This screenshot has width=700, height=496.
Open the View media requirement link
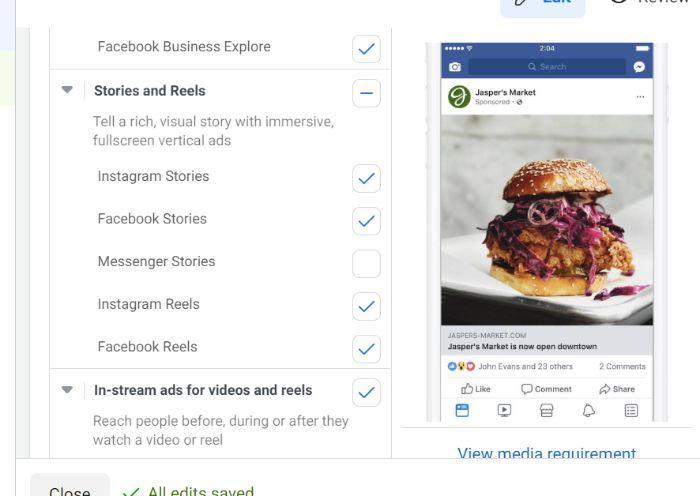(x=546, y=453)
